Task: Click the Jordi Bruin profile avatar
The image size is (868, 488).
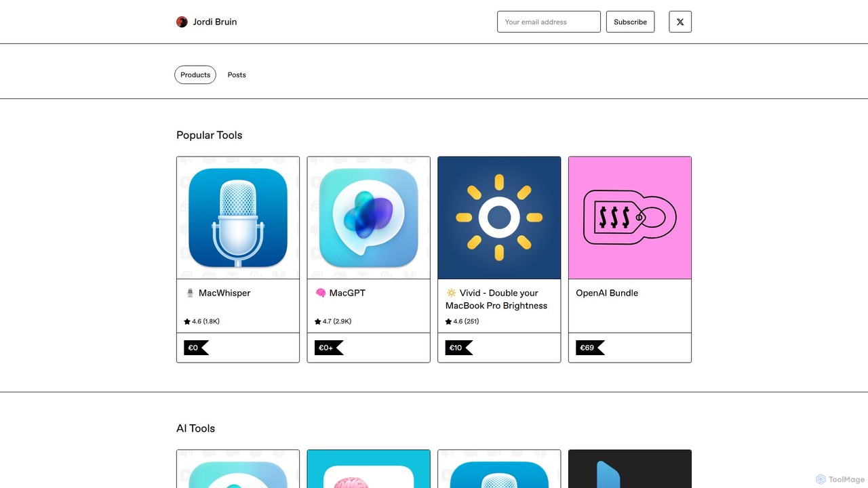Action: pos(182,22)
